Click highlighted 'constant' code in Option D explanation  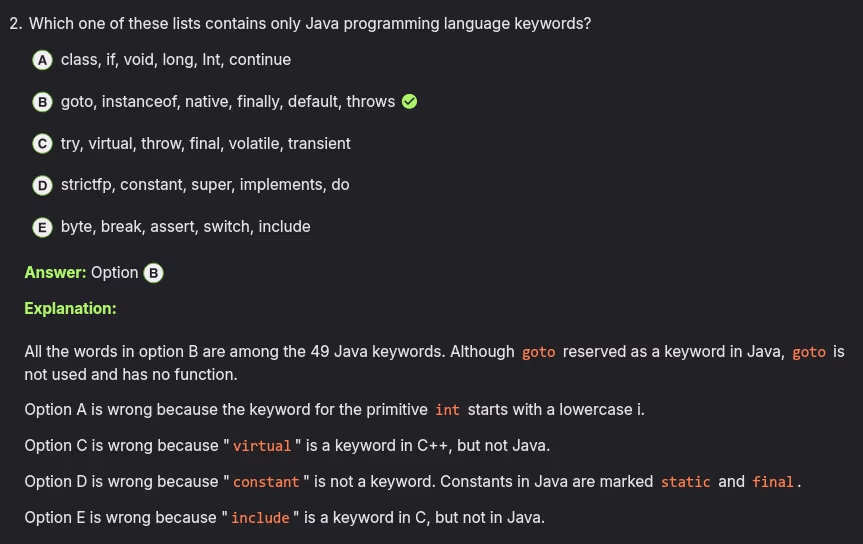[266, 482]
